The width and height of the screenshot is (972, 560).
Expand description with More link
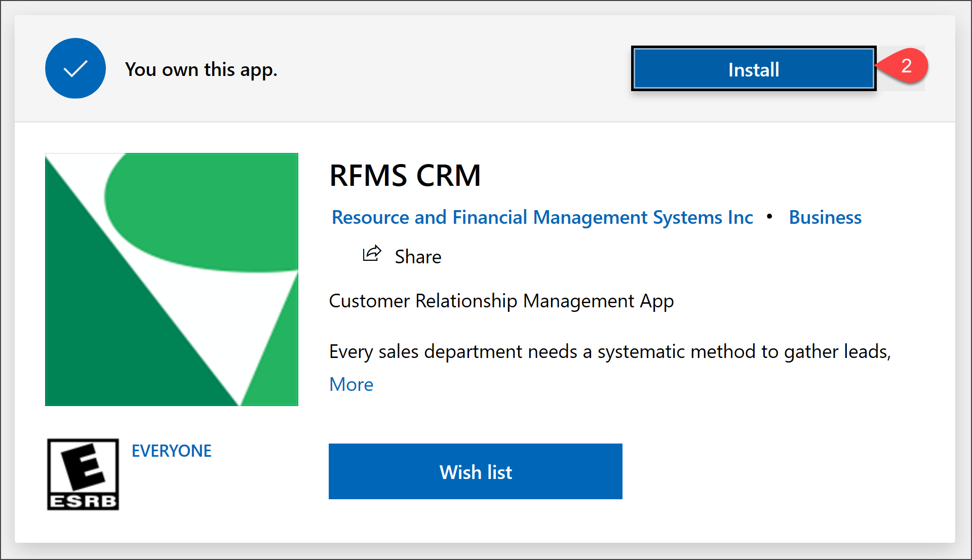[x=351, y=384]
